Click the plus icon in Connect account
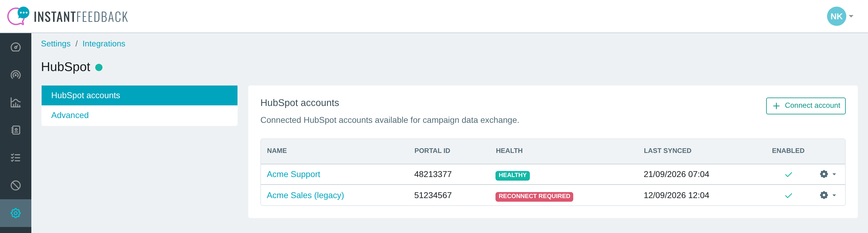Image resolution: width=868 pixels, height=233 pixels. [x=776, y=106]
